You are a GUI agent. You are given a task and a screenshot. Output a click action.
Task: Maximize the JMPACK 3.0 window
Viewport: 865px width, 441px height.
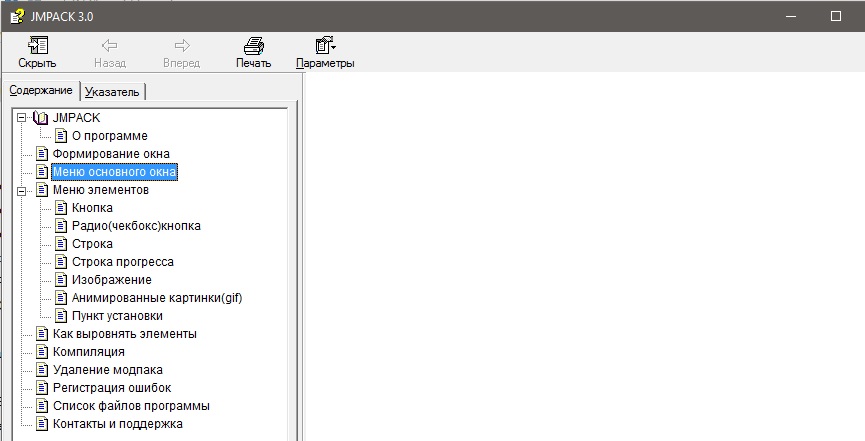[x=836, y=17]
